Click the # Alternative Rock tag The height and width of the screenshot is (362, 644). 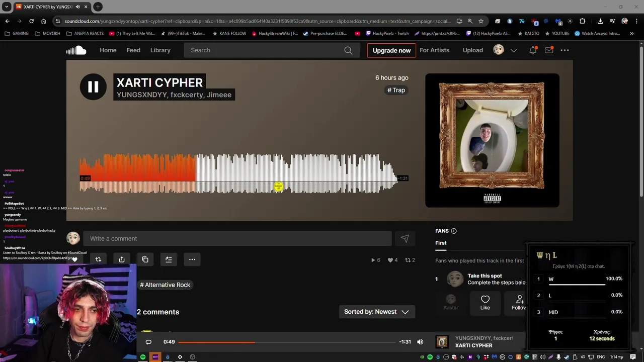(x=165, y=285)
